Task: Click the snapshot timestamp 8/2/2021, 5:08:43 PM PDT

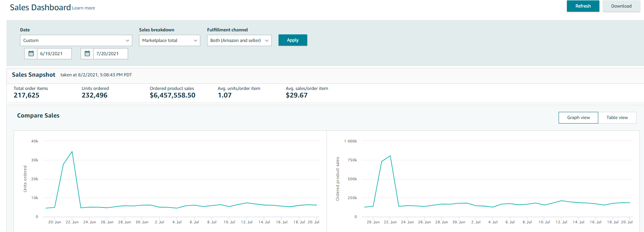Action: 105,75
